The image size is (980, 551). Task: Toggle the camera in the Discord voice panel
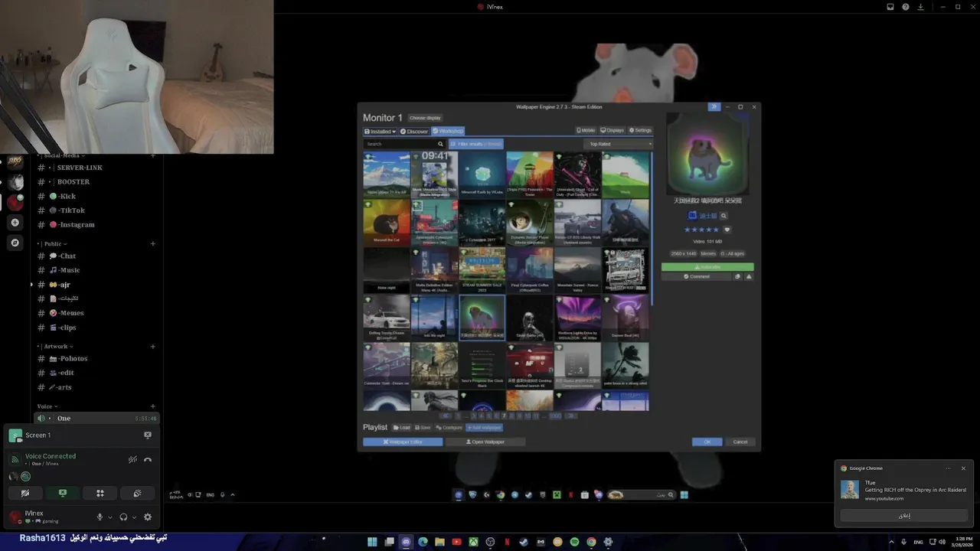coord(25,494)
